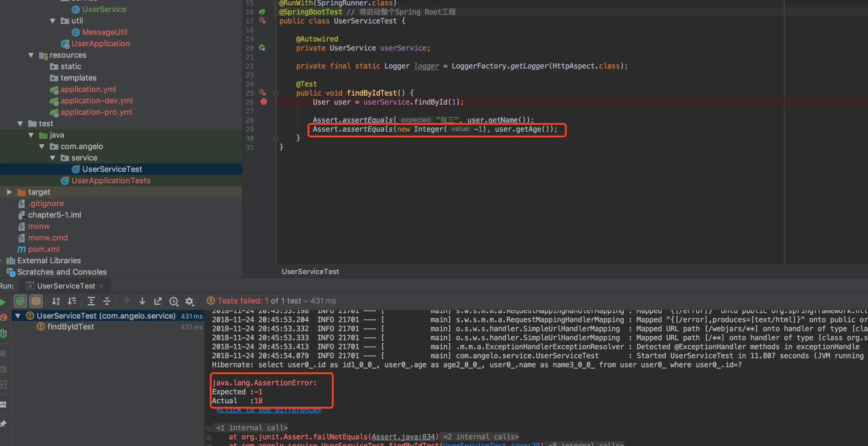Viewport: 868px width, 446px height.
Task: Toggle the Show Passed tests button
Action: coord(20,301)
